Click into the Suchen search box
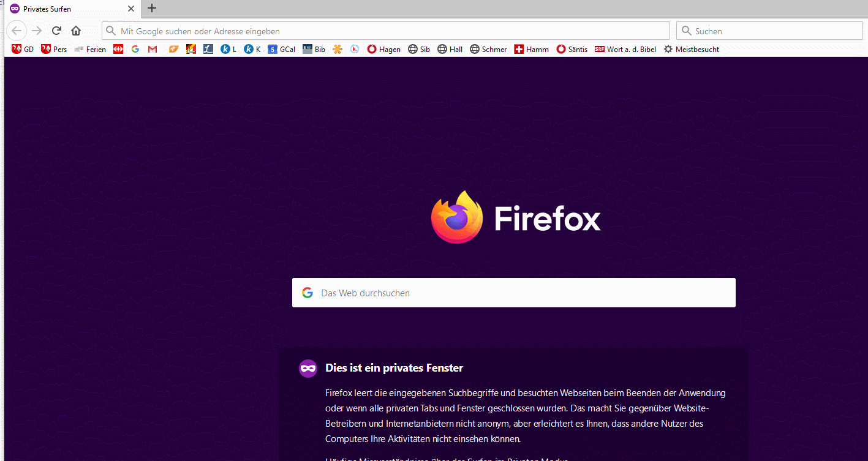 769,31
